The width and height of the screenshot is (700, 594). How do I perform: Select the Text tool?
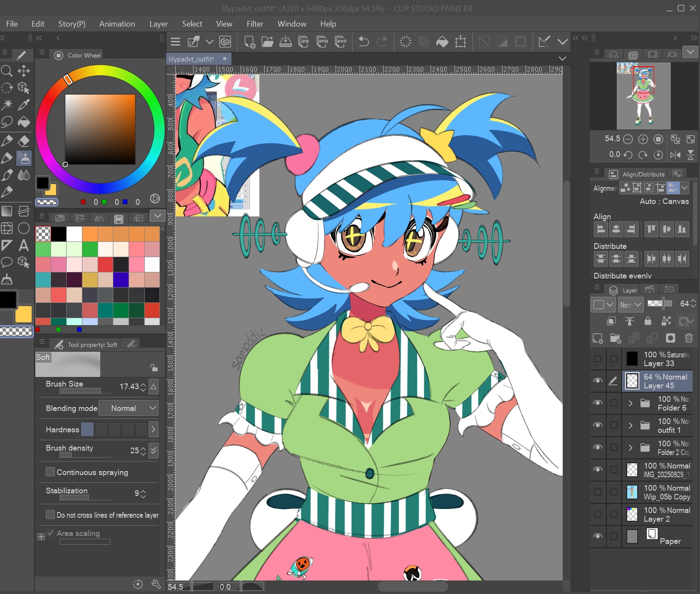click(x=24, y=245)
